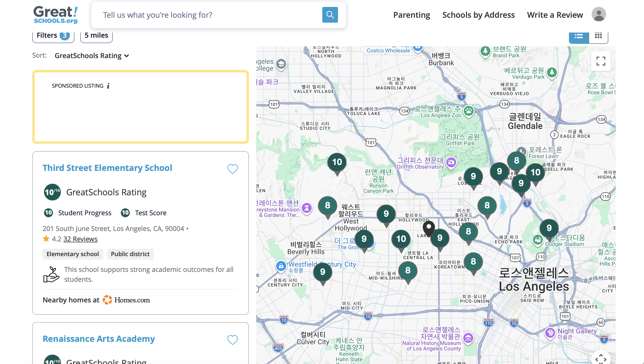Click the Beverly Hills map label
Image resolution: width=644 pixels, height=364 pixels.
pyautogui.click(x=306, y=248)
